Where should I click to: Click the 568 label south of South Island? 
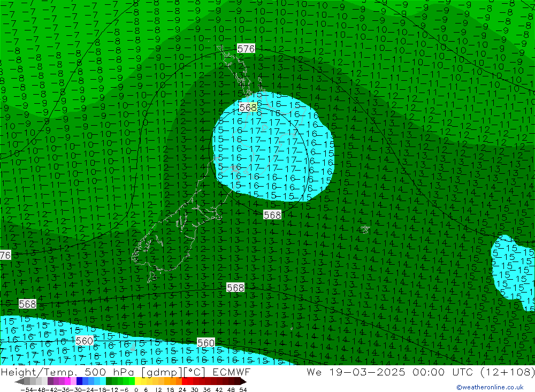(235, 288)
